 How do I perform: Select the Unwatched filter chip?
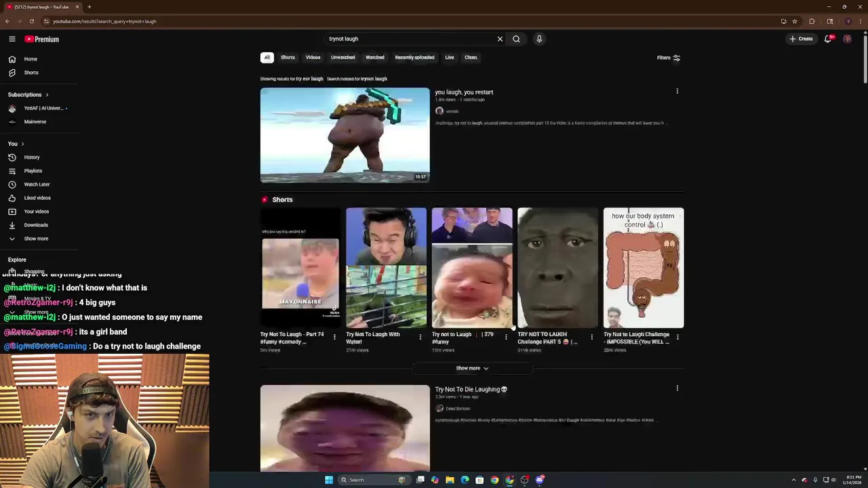pyautogui.click(x=342, y=58)
